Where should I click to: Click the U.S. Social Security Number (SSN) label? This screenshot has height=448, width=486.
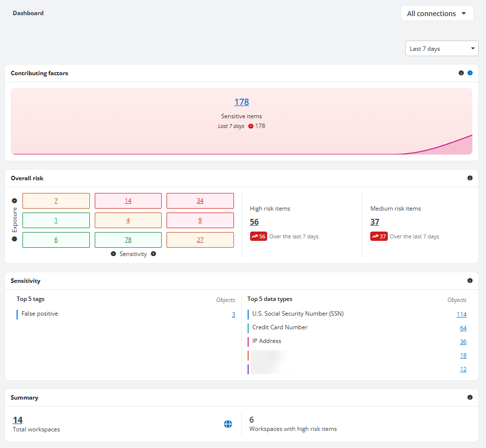coord(298,314)
